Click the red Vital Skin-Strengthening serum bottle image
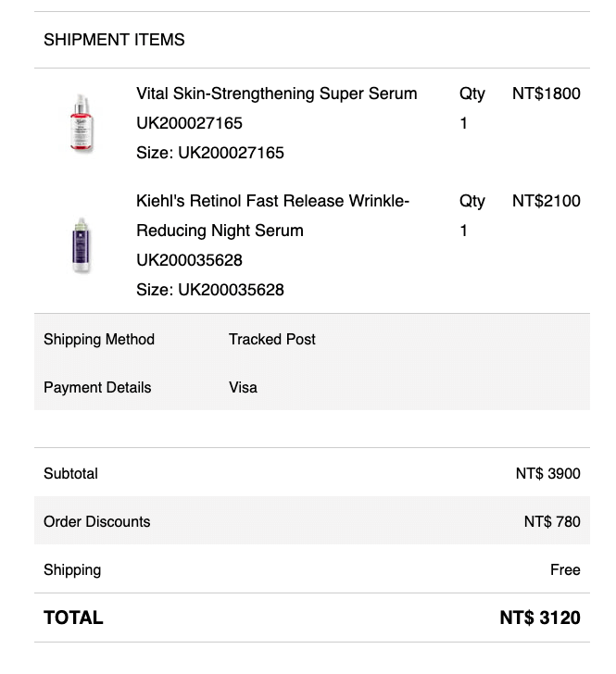Image resolution: width=616 pixels, height=674 pixels. (81, 122)
